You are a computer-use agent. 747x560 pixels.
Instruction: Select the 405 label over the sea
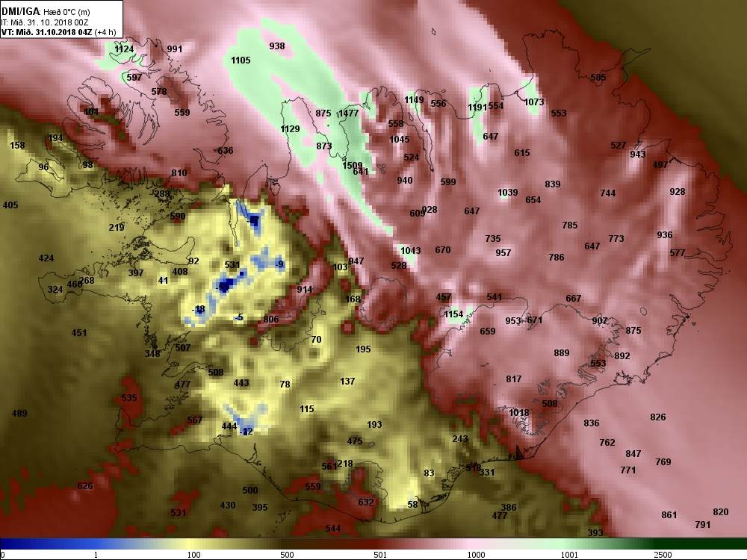tap(10, 205)
